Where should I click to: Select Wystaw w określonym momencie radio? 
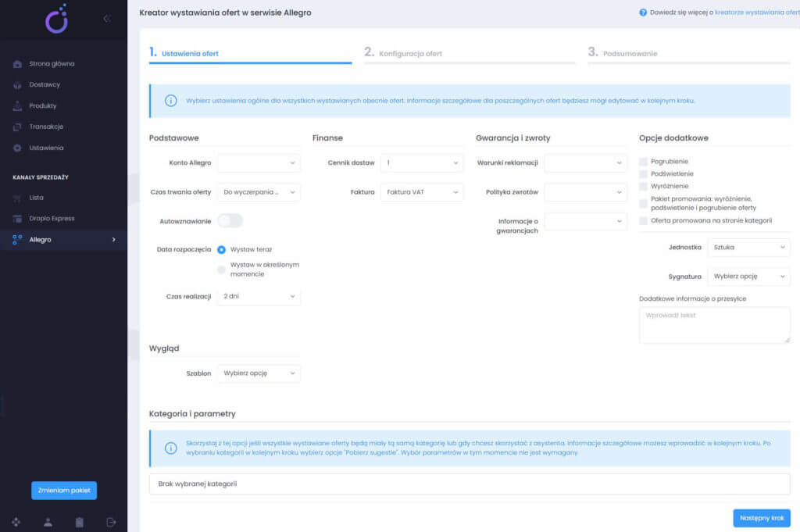click(221, 270)
